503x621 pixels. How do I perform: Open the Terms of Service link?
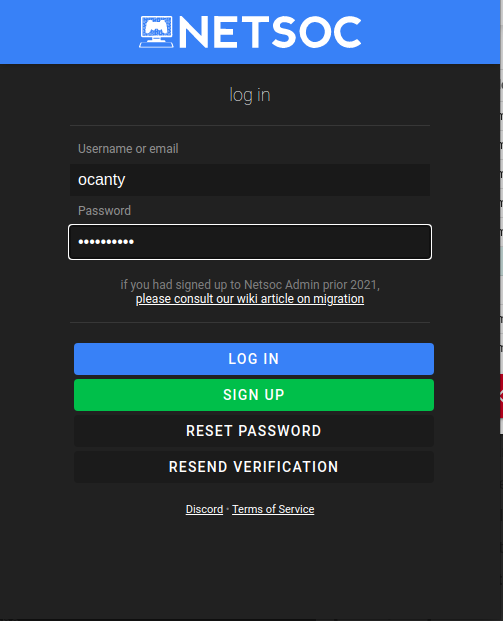[273, 509]
